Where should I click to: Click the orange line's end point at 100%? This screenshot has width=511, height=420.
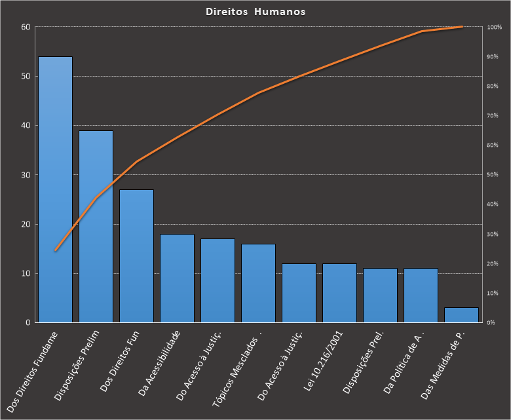[x=461, y=27]
